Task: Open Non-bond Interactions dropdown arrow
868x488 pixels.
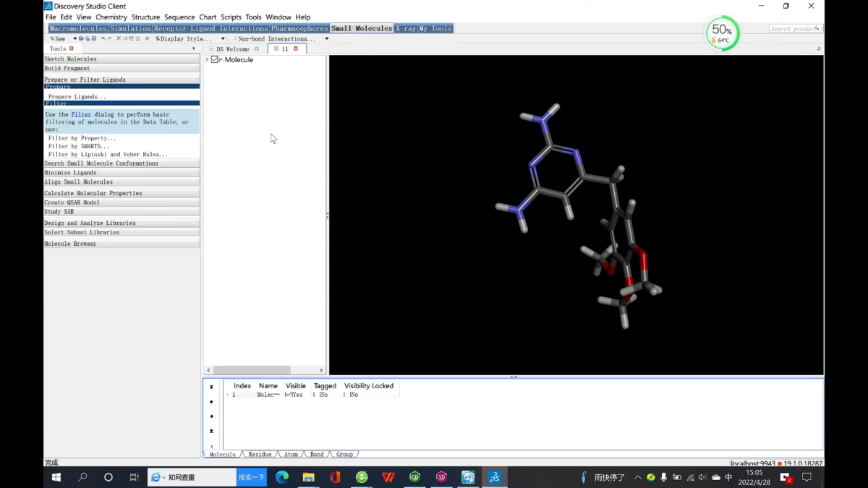Action: (326, 39)
